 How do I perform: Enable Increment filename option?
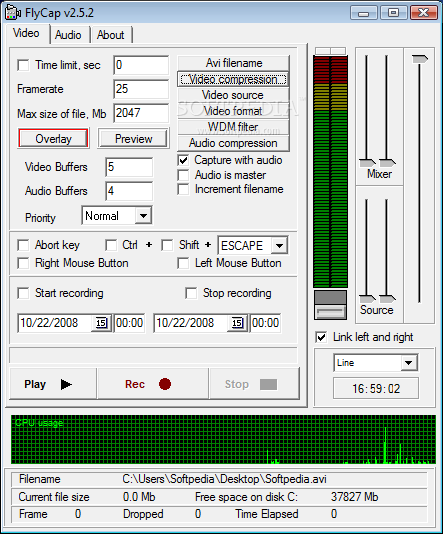pyautogui.click(x=183, y=189)
